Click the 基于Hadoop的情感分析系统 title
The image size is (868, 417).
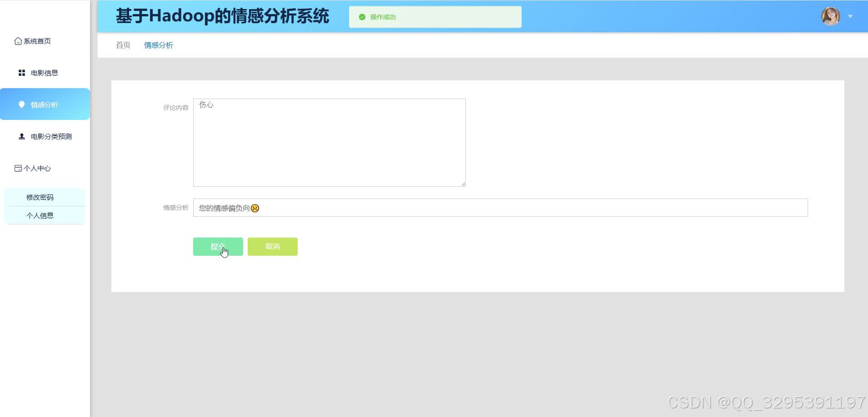point(222,16)
